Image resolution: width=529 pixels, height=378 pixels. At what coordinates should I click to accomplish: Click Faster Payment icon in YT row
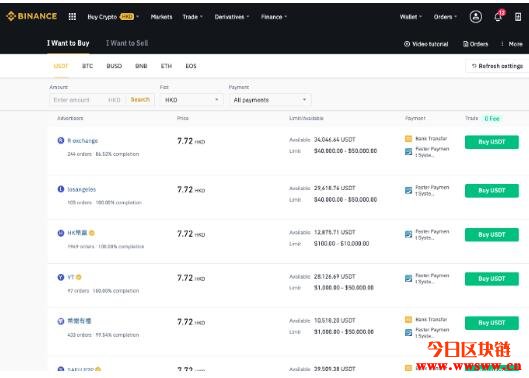click(x=408, y=278)
